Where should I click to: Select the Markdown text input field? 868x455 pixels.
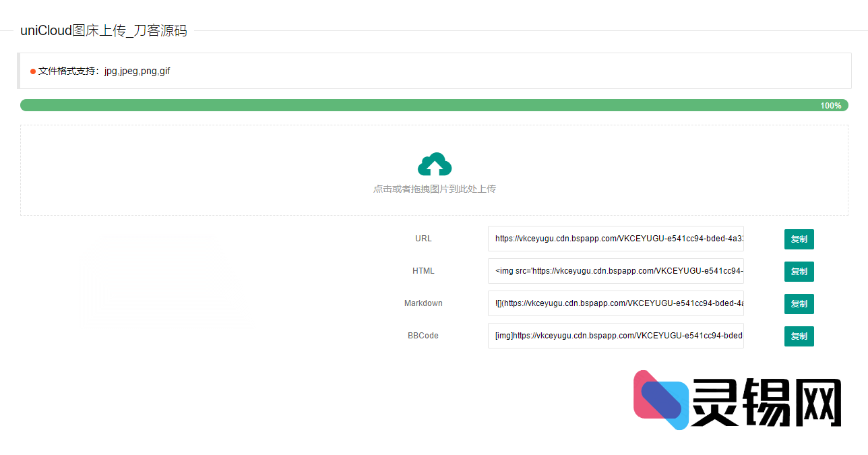[615, 303]
